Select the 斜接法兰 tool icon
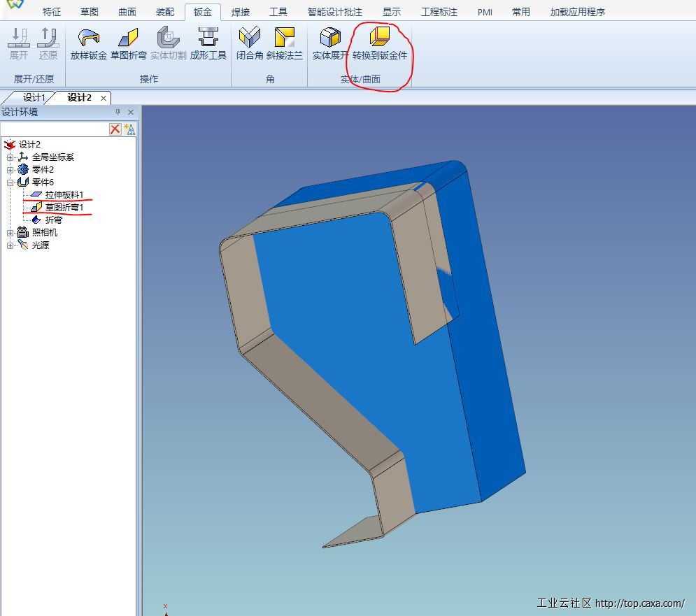 click(x=284, y=38)
